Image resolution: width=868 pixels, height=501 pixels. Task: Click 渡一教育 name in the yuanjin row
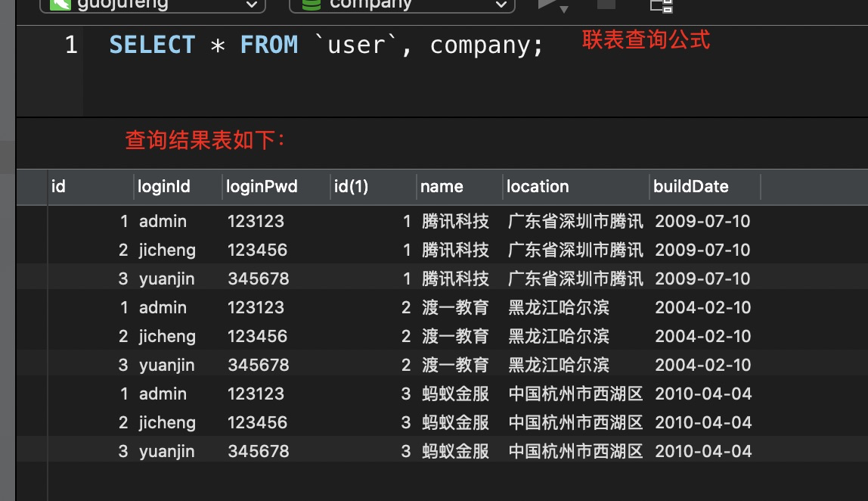tap(456, 366)
